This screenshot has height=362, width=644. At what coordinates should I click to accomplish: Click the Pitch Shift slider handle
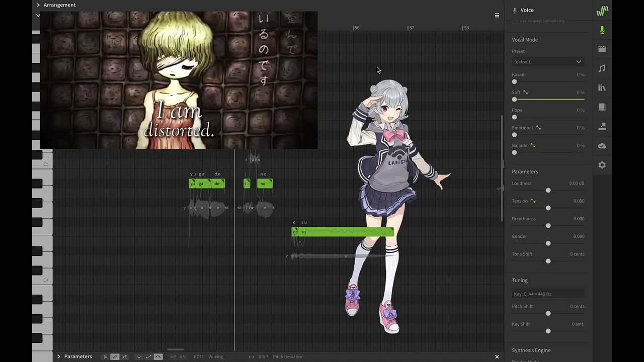click(548, 313)
